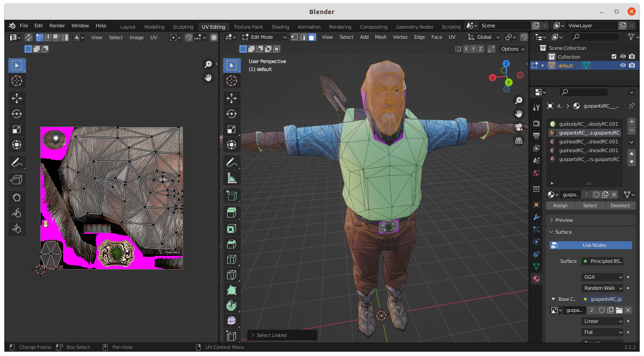Select the Measure tool in viewport toolbar
This screenshot has width=644, height=356.
tap(232, 178)
